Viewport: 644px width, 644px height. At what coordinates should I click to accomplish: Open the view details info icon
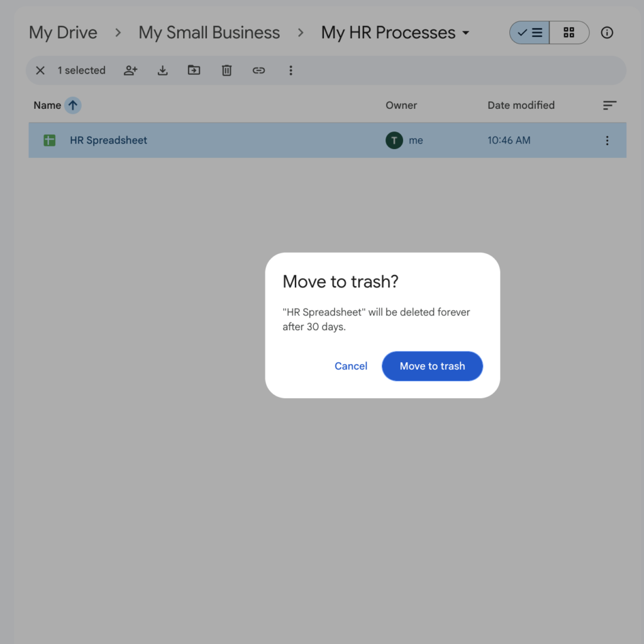click(607, 33)
